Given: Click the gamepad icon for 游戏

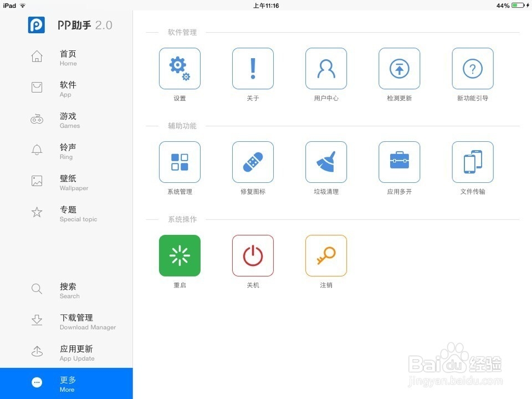Looking at the screenshot, I should [x=37, y=119].
